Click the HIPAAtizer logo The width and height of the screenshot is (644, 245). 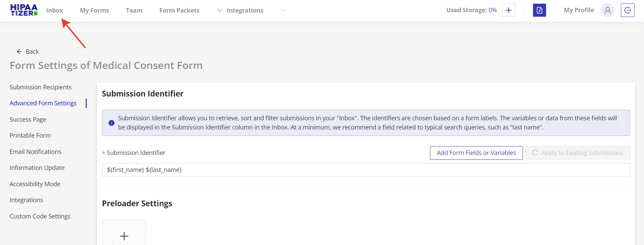[24, 10]
